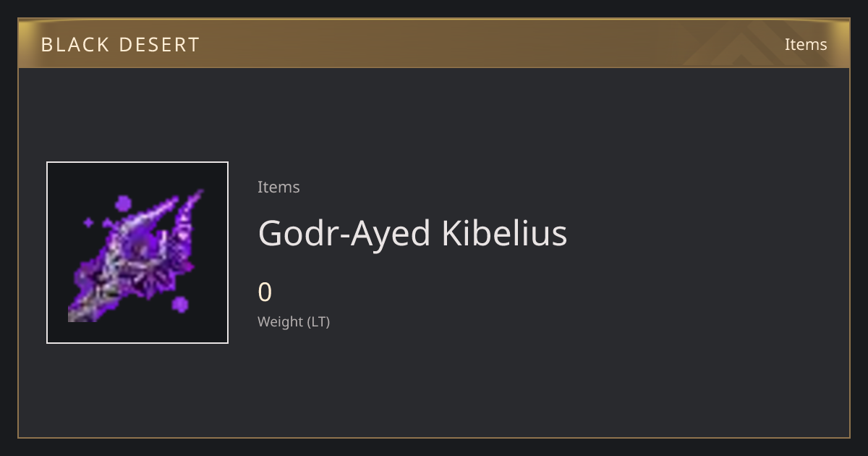
Task: Click the Godr-Ayed Kibelius title text
Action: (412, 233)
